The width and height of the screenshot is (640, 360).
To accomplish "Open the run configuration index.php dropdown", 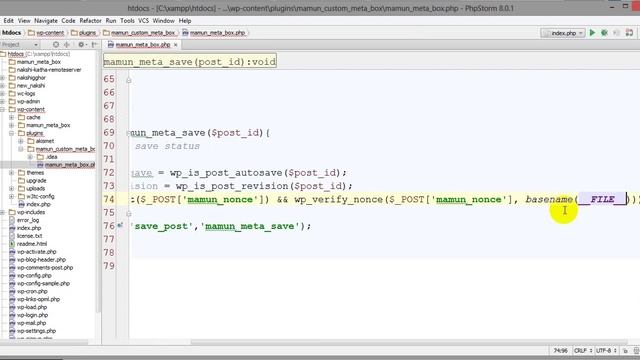I will pos(562,33).
